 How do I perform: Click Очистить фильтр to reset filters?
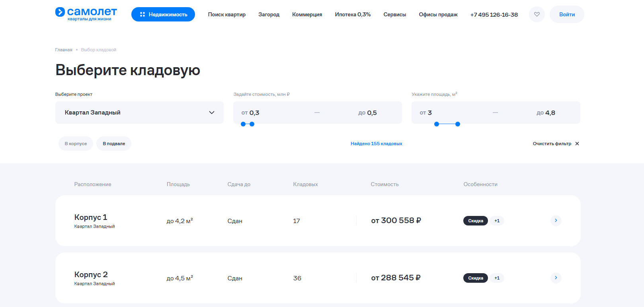[x=552, y=144]
